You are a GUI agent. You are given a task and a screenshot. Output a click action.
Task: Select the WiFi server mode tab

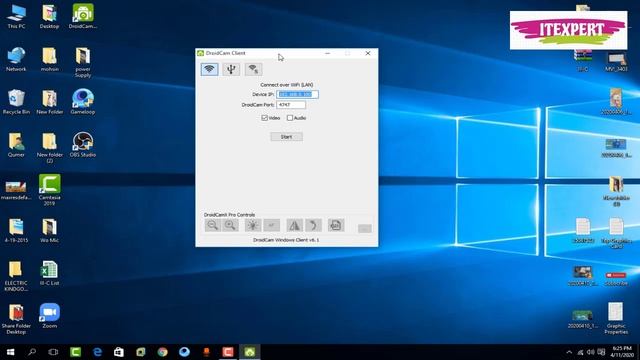coord(253,69)
